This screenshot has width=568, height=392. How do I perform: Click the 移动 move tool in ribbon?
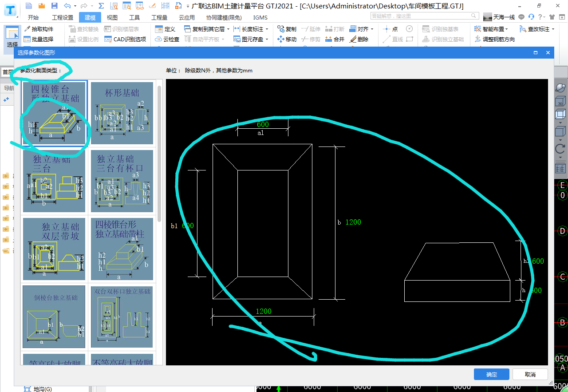(287, 39)
